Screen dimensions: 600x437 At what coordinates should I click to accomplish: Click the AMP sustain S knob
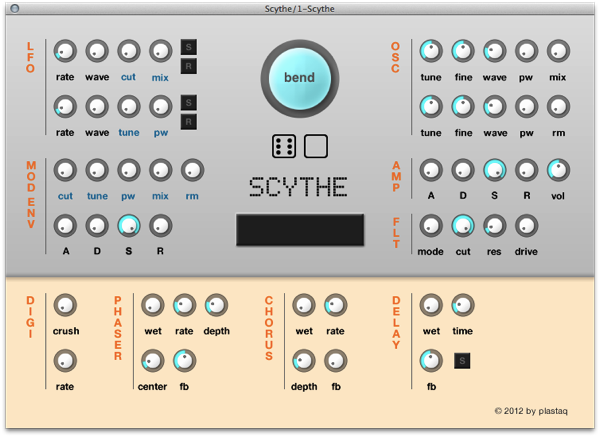pyautogui.click(x=495, y=170)
